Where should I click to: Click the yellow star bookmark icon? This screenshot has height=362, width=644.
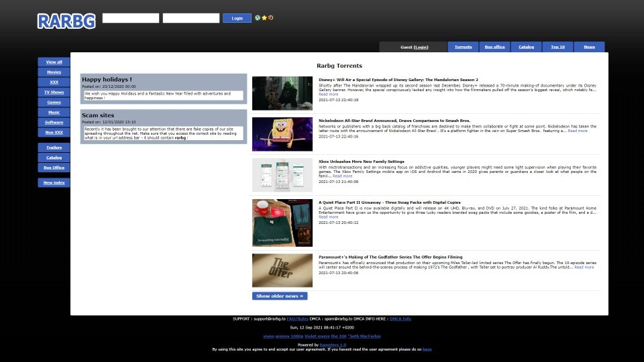264,18
